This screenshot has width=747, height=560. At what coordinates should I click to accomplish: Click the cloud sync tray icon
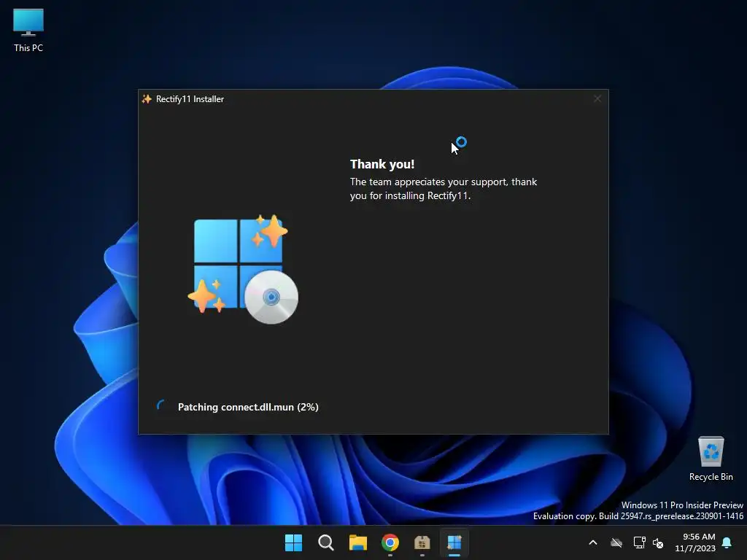coord(616,542)
